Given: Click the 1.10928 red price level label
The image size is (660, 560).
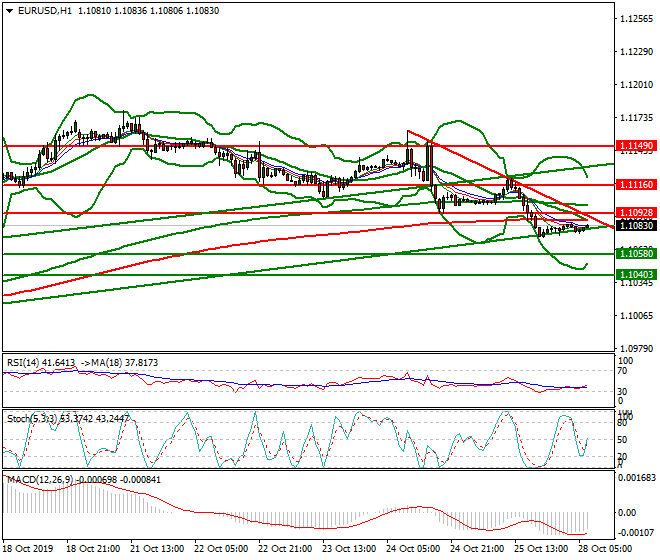Looking at the screenshot, I should click(636, 213).
